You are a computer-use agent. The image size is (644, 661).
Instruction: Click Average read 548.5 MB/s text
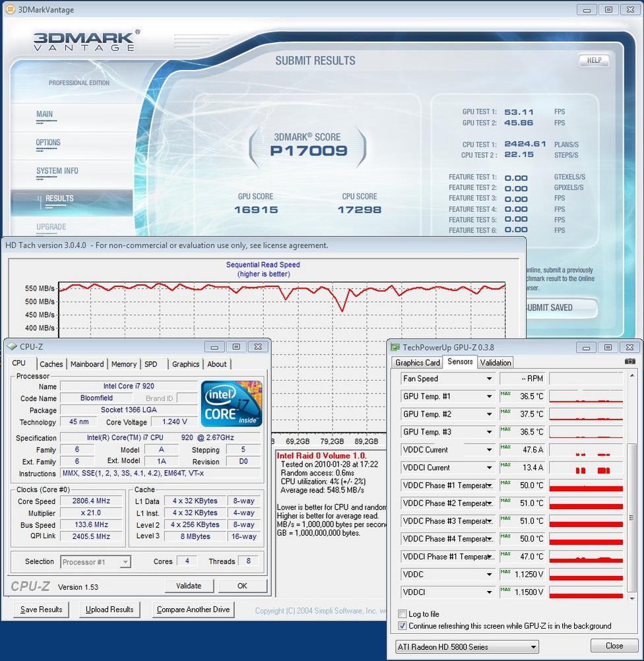[x=322, y=490]
